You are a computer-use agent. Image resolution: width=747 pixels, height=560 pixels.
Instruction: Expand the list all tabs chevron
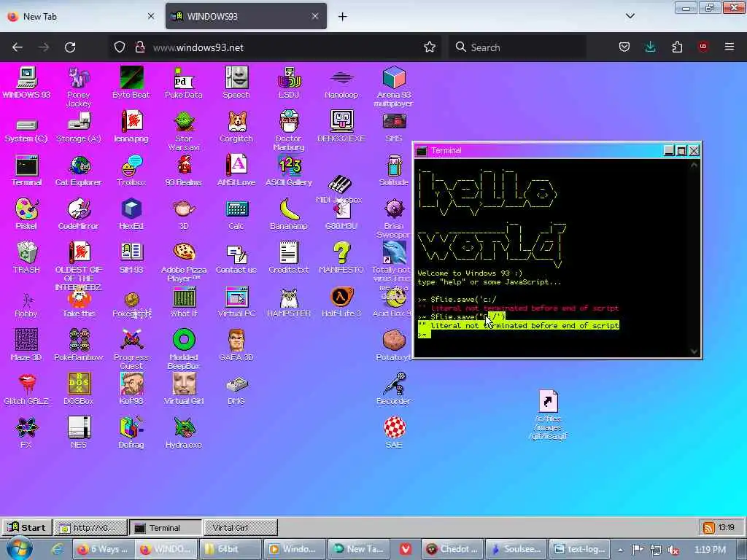pos(630,16)
